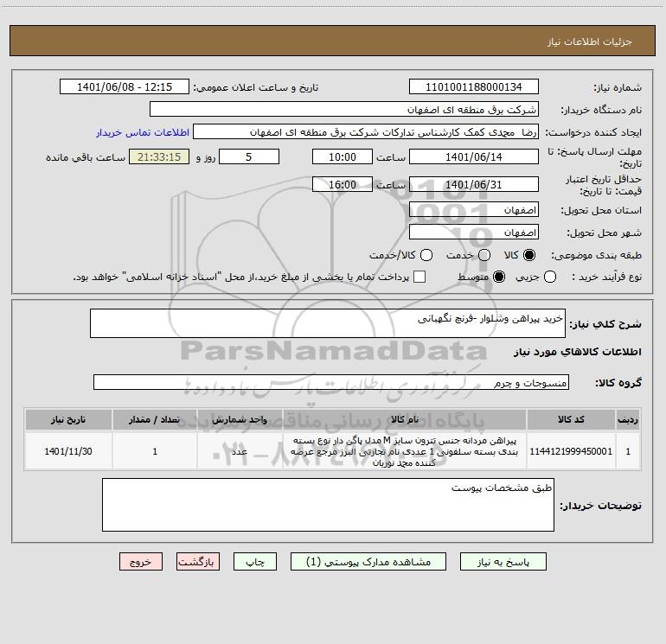The width and height of the screenshot is (666, 644).
Task: Click the remaining days field showing 5
Action: click(x=249, y=156)
